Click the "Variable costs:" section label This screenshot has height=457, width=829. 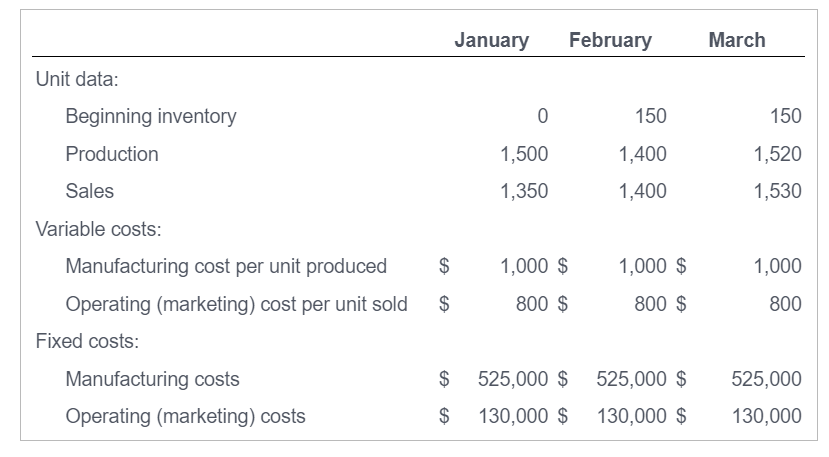pyautogui.click(x=99, y=229)
